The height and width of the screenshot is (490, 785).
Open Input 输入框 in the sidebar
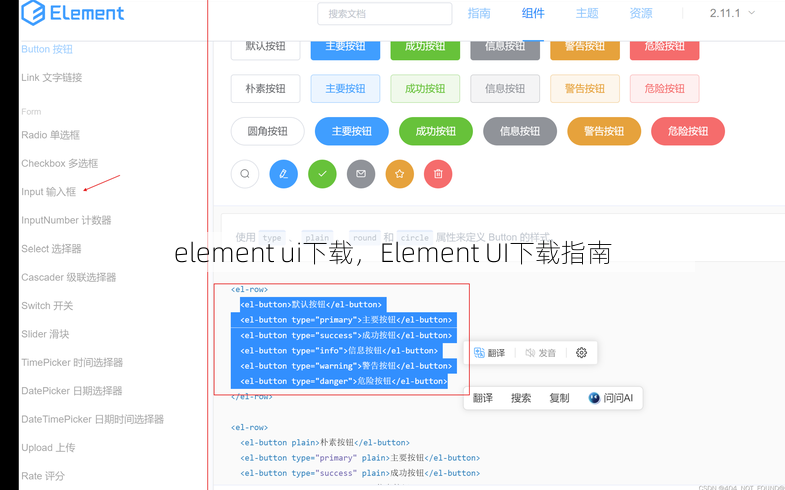pos(49,192)
